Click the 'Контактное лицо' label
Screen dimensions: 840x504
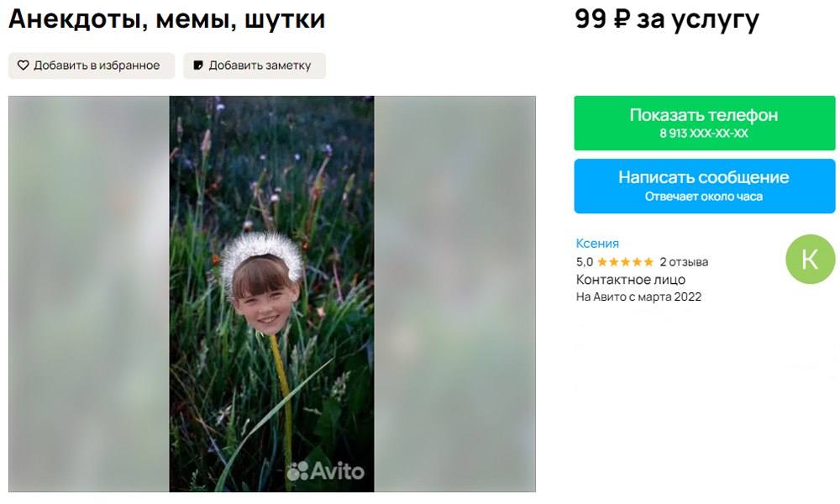pos(631,280)
